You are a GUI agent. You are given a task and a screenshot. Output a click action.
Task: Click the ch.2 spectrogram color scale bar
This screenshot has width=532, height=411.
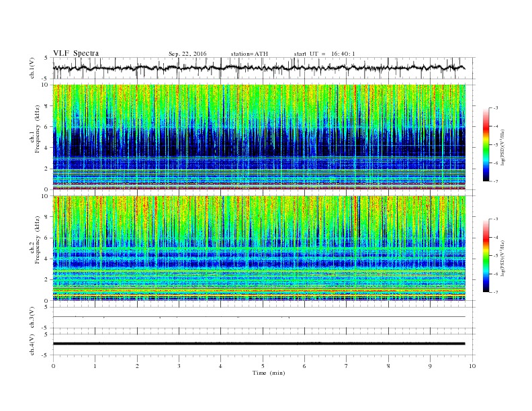point(486,256)
